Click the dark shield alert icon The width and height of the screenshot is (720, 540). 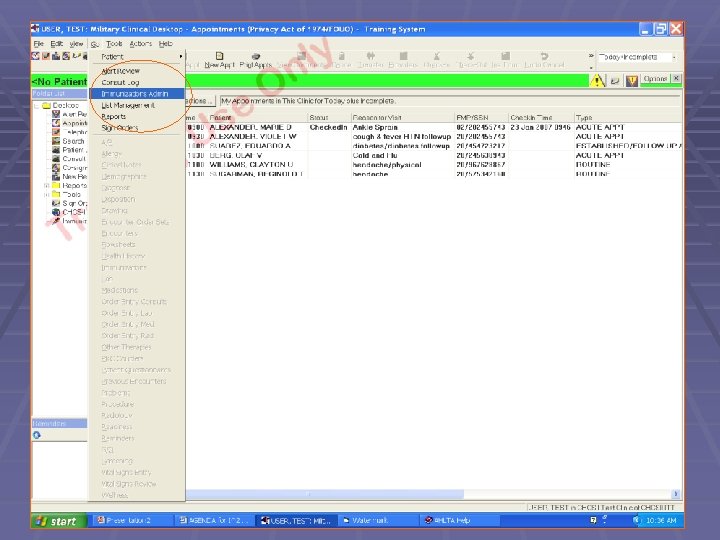click(x=632, y=81)
